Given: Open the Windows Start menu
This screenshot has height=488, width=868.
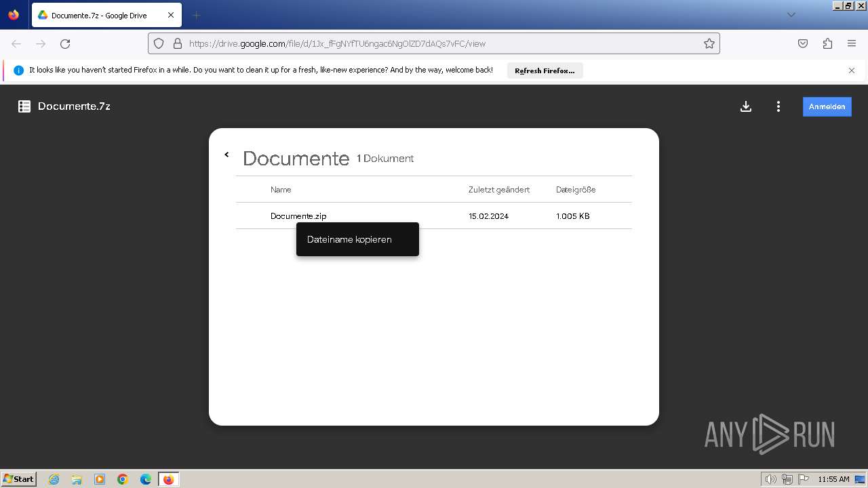Looking at the screenshot, I should (x=18, y=479).
